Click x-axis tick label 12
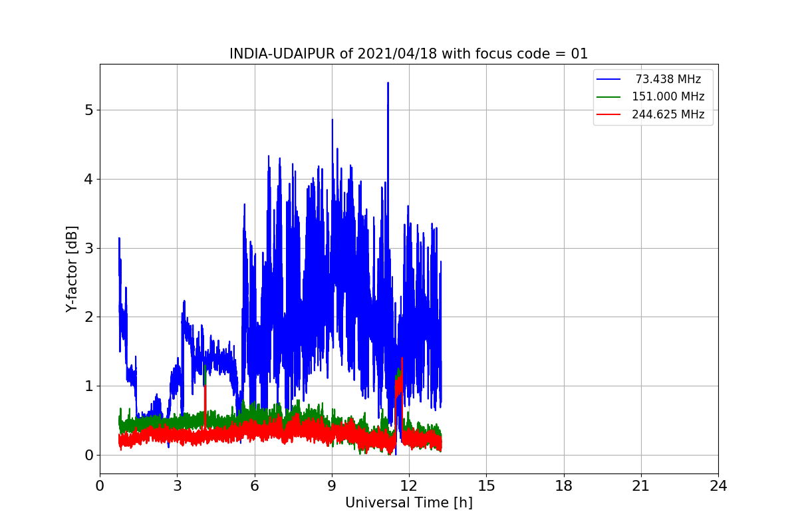Screen dimensions: 798x532 pyautogui.click(x=409, y=486)
